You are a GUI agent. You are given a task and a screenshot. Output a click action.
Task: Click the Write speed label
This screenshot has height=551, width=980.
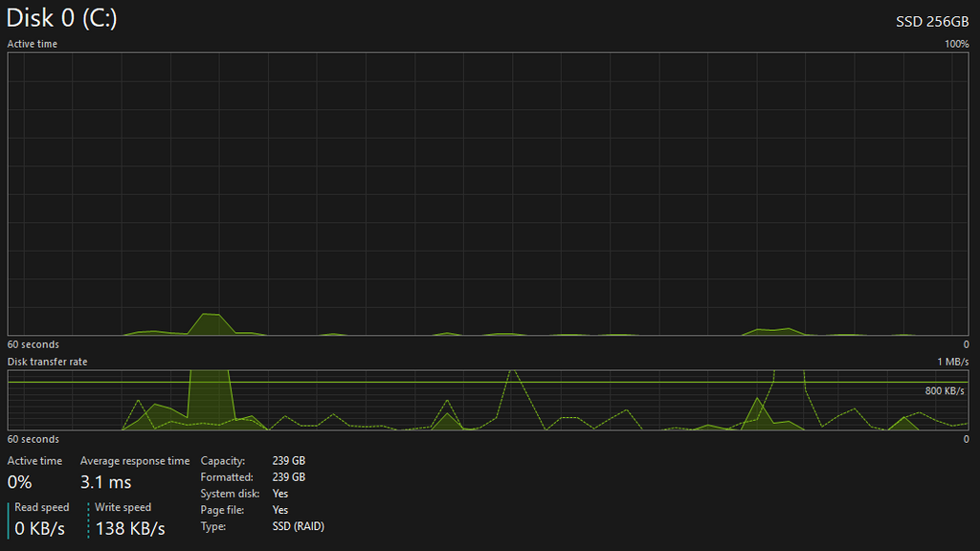123,507
